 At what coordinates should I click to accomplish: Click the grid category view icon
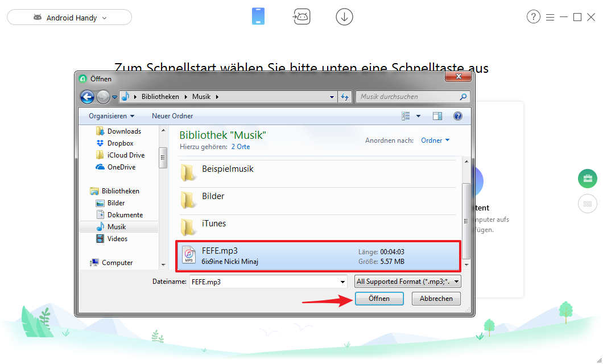point(587,204)
